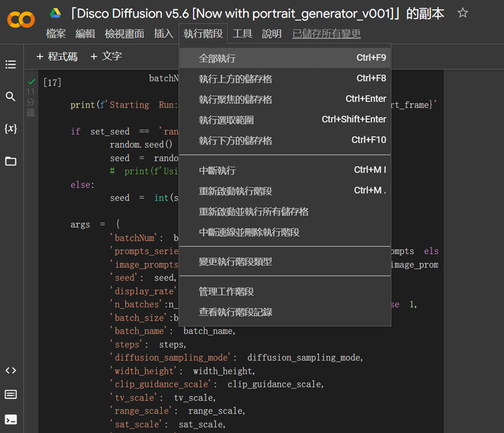Open the variables {x} panel icon
The width and height of the screenshot is (504, 433).
10,129
